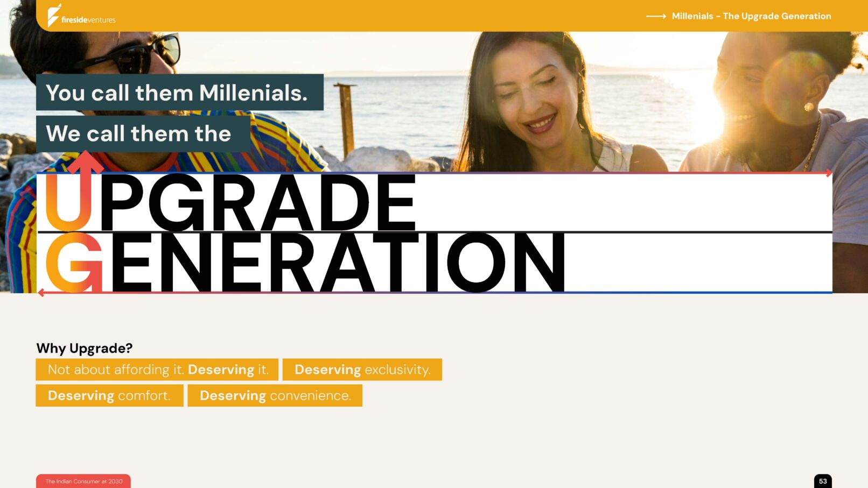Click the red arrowhead at the bottom-left line end
868x488 pixels.
(x=41, y=293)
